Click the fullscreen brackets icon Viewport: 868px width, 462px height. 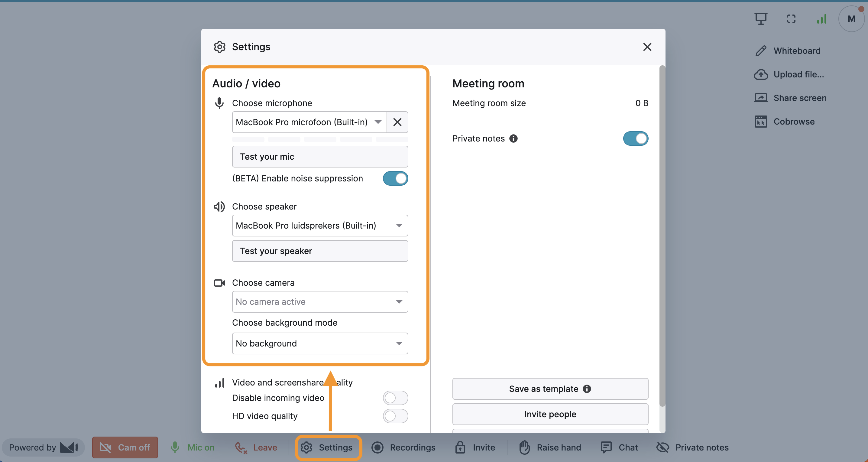pyautogui.click(x=791, y=19)
